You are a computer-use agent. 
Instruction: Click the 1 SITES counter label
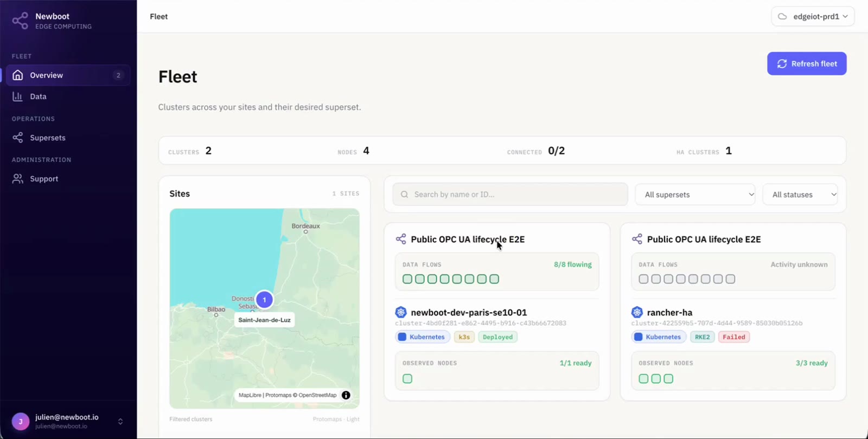pos(346,193)
